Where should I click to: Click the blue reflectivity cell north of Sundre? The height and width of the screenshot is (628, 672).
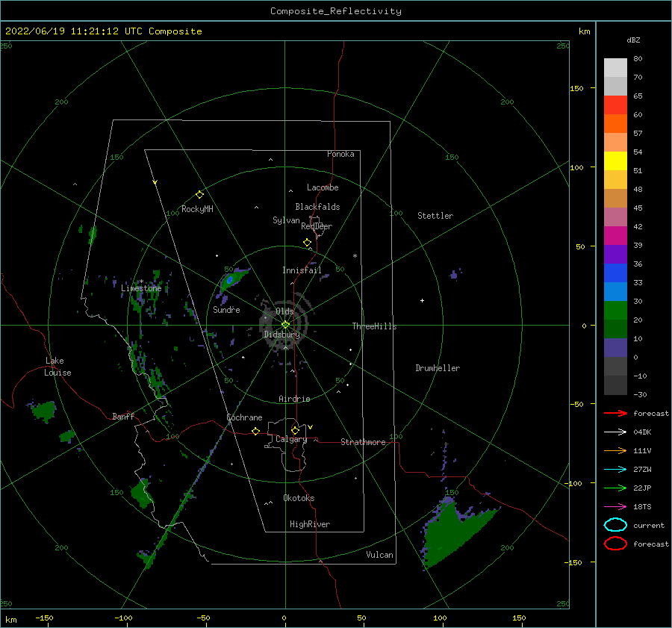tap(230, 280)
